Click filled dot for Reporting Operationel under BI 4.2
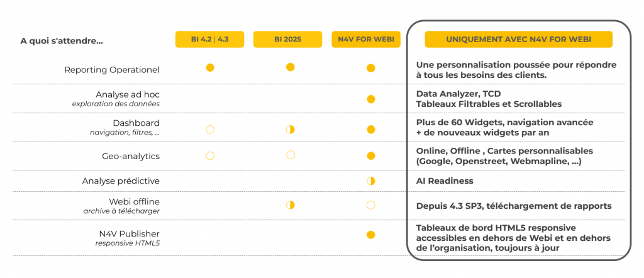Viewport: 644px width, 278px height. 210,67
